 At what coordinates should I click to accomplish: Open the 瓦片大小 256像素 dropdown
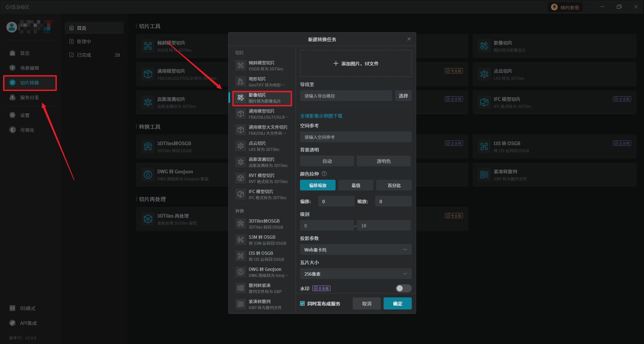coord(355,274)
